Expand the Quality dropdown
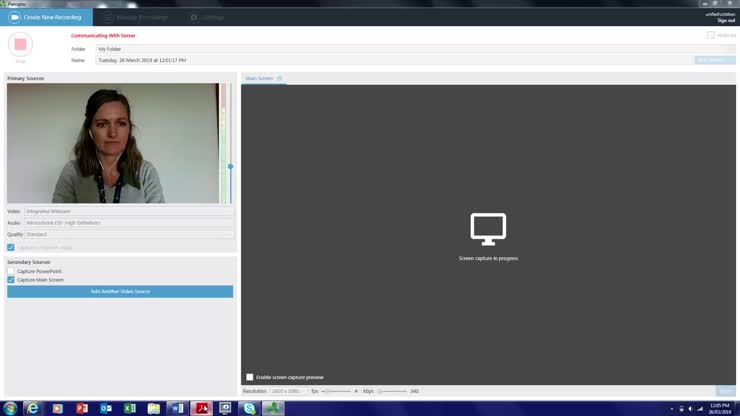 pyautogui.click(x=129, y=235)
